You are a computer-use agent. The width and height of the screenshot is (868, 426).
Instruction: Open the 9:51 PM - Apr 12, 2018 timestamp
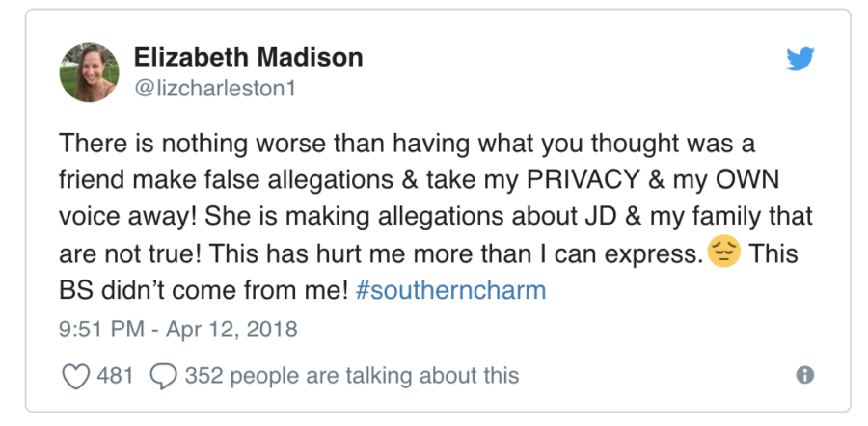point(178,330)
